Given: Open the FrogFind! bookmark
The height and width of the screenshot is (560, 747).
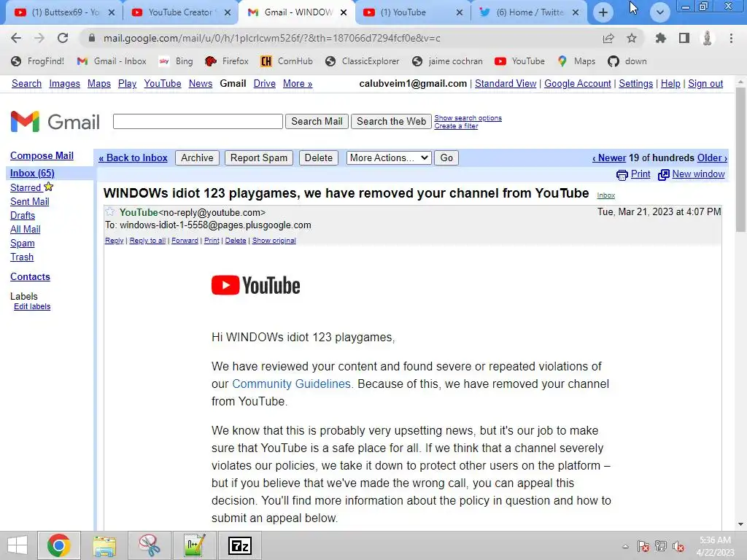Looking at the screenshot, I should [x=38, y=61].
